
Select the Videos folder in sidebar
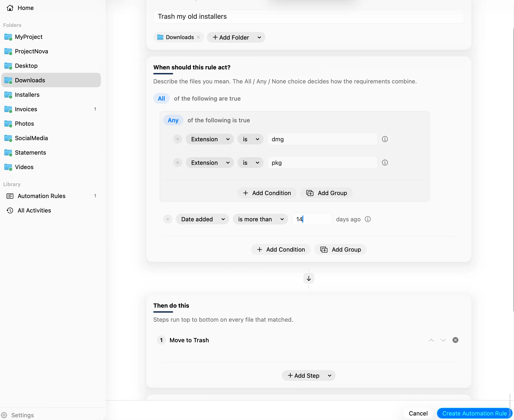click(51, 167)
